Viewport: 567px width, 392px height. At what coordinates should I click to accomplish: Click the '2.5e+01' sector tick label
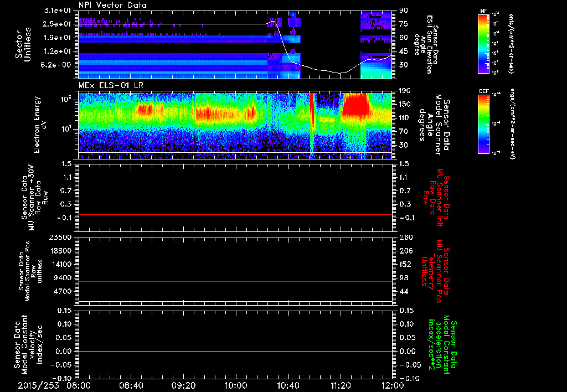(58, 24)
